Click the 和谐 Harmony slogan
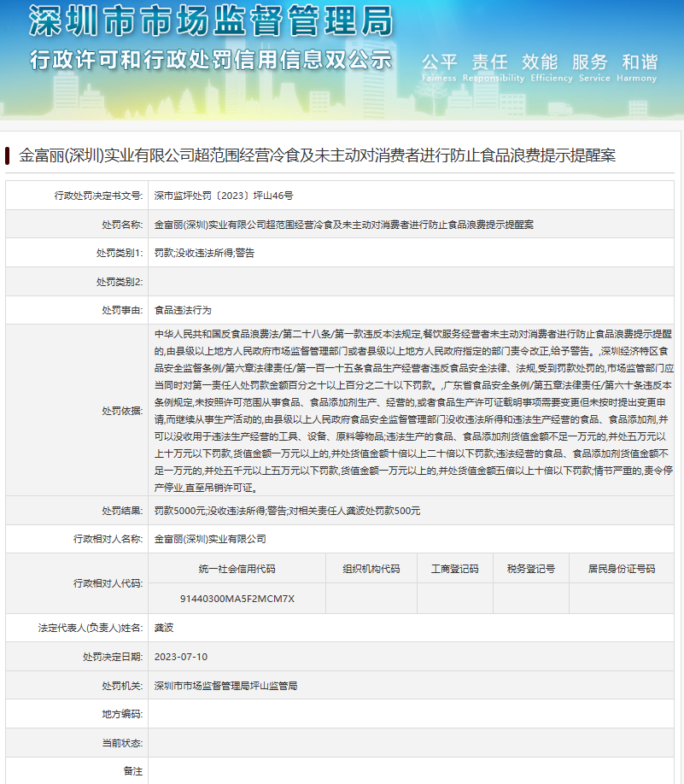This screenshot has height=784, width=684. tap(636, 67)
